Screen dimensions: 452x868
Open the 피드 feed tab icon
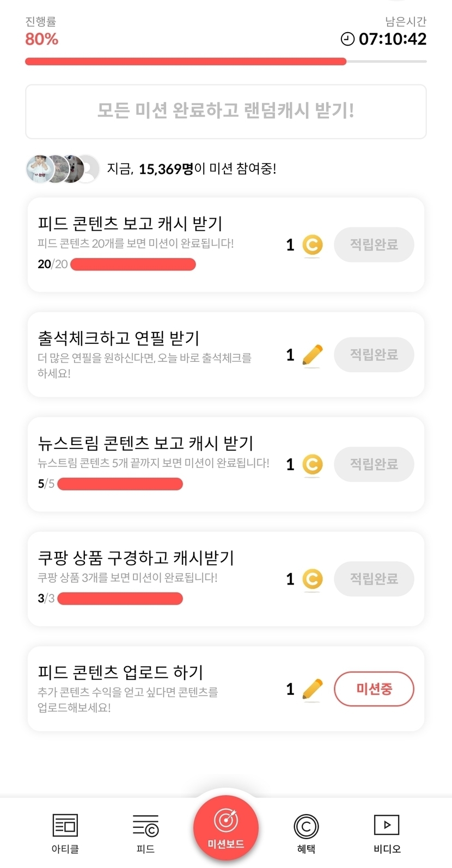point(145,826)
